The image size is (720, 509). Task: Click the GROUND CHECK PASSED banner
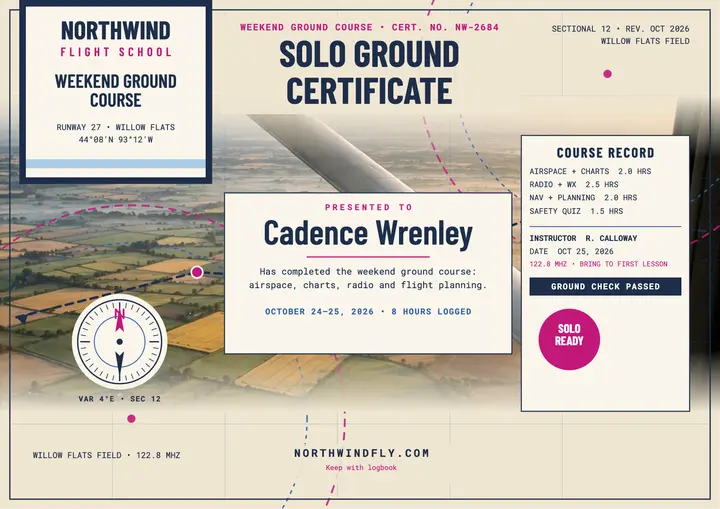click(x=605, y=286)
